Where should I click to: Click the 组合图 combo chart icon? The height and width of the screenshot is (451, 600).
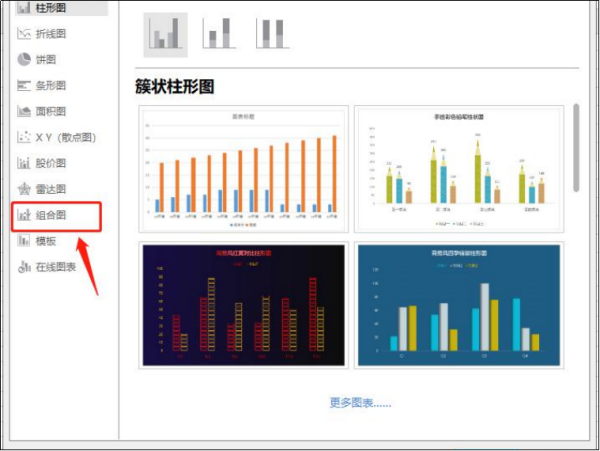[24, 215]
